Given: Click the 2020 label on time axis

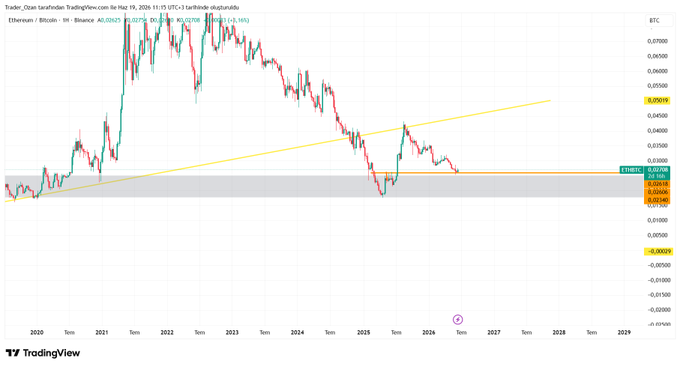Looking at the screenshot, I should pyautogui.click(x=37, y=333).
